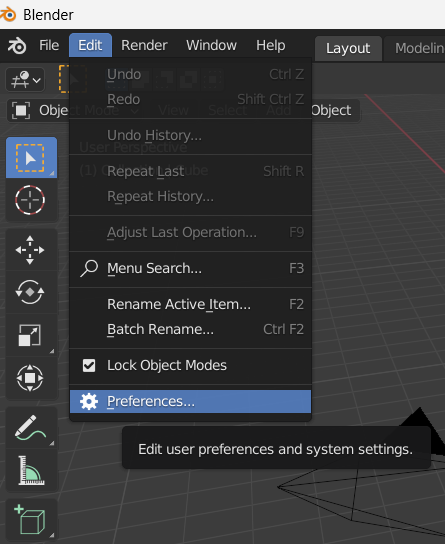Click the Lock Object Modes label

click(167, 365)
